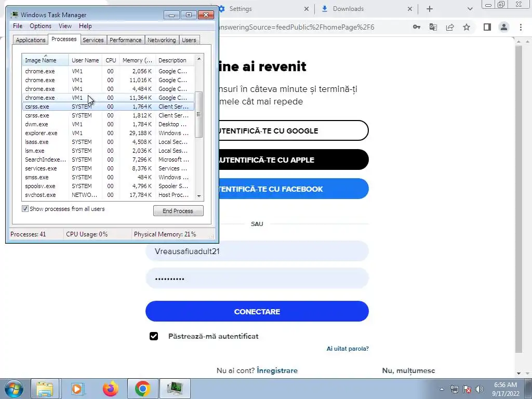The width and height of the screenshot is (532, 399).
Task: Open Chrome side panel icon
Action: 487,27
